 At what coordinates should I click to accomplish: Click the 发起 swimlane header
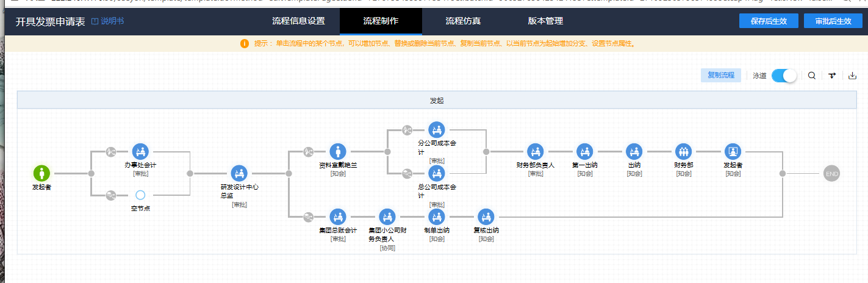[x=437, y=100]
